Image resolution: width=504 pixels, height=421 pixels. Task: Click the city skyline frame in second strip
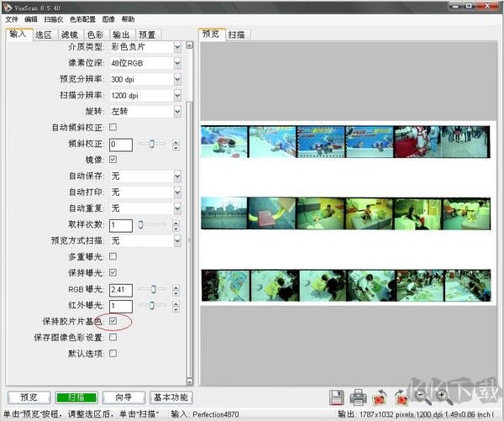pos(224,213)
